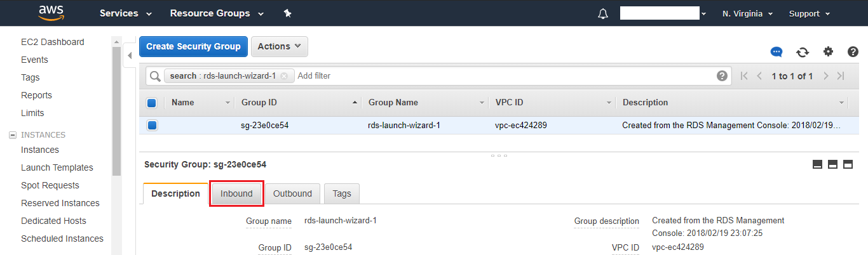
Task: Switch to the Outbound tab
Action: click(x=292, y=193)
